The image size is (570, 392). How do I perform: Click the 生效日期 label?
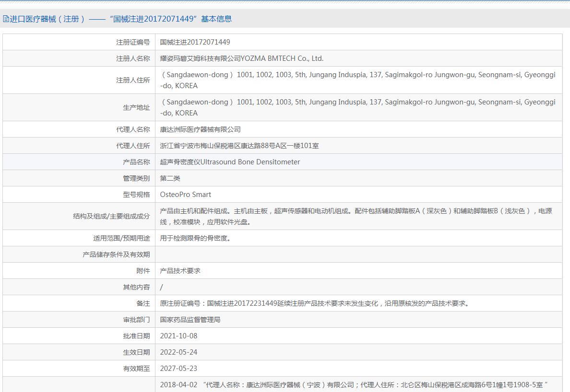tap(136, 352)
